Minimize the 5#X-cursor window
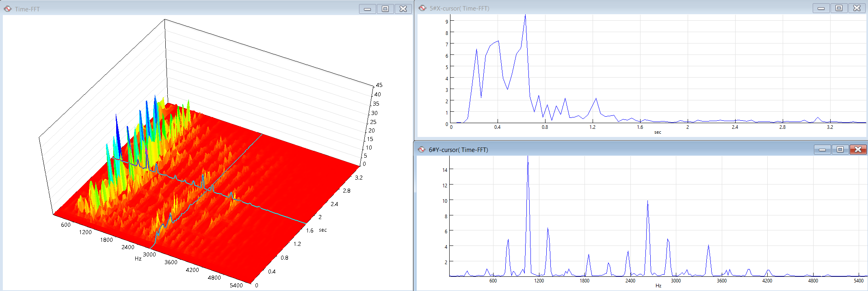The width and height of the screenshot is (868, 291). (821, 8)
